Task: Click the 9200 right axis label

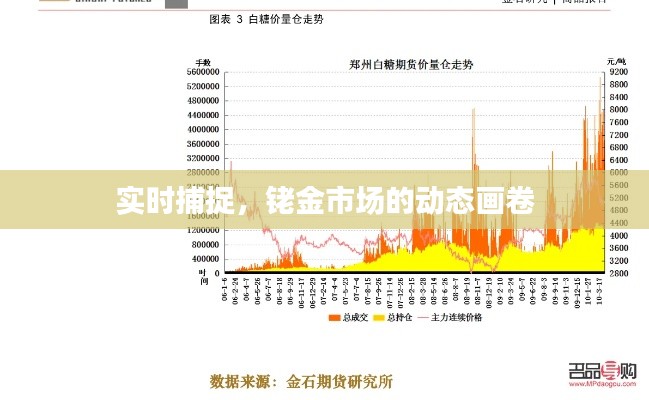Action: pyautogui.click(x=618, y=72)
